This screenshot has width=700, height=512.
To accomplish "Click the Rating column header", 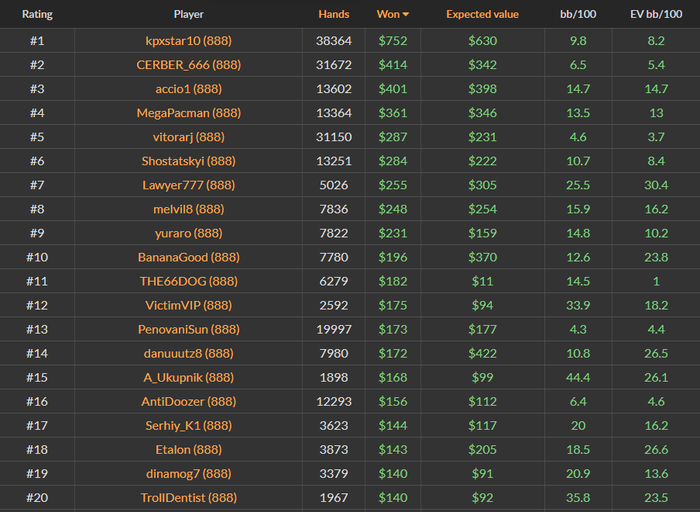I will click(37, 15).
